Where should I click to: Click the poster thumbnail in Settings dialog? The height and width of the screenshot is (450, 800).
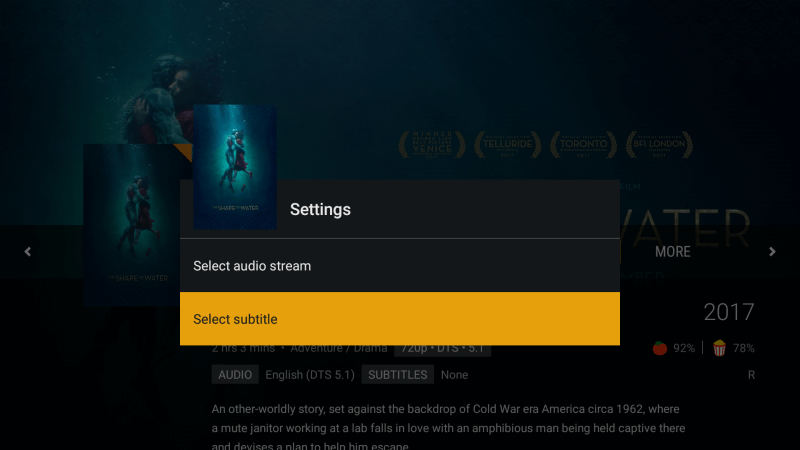[x=235, y=167]
